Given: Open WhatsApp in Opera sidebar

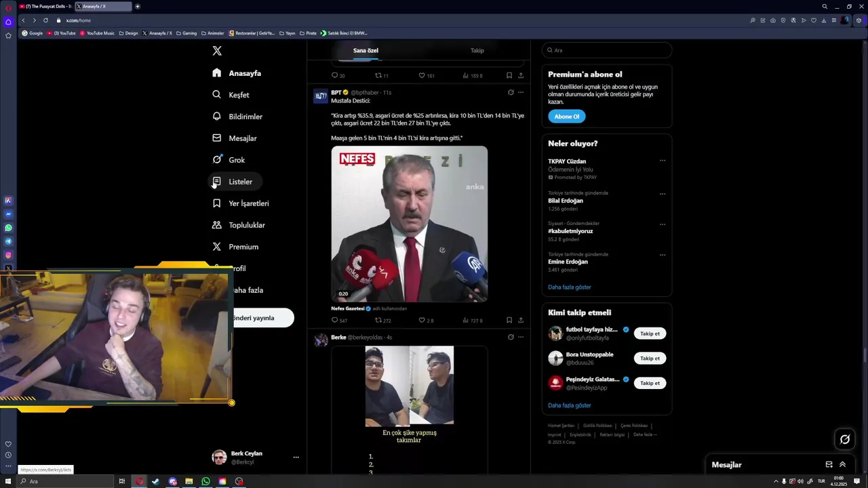Looking at the screenshot, I should [8, 228].
